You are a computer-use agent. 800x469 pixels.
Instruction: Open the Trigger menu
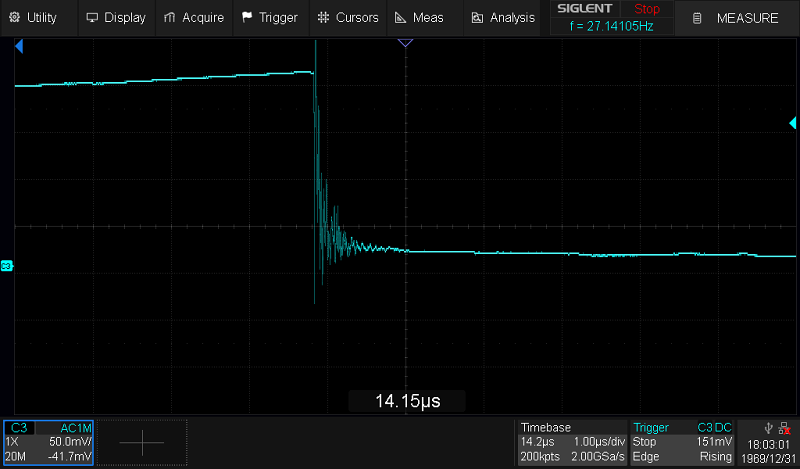click(270, 18)
